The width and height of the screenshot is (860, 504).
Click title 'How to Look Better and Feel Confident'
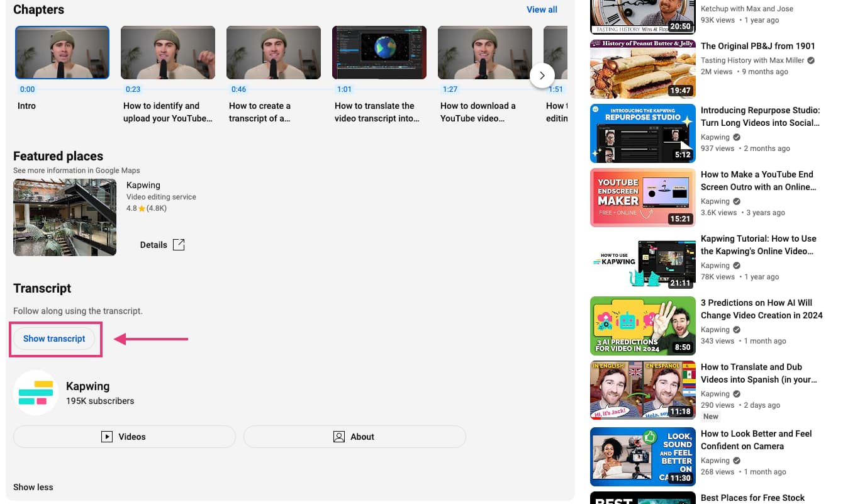pos(756,440)
